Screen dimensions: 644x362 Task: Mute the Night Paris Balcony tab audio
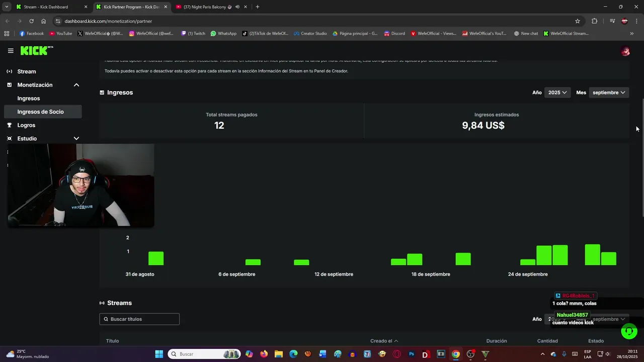[237, 7]
